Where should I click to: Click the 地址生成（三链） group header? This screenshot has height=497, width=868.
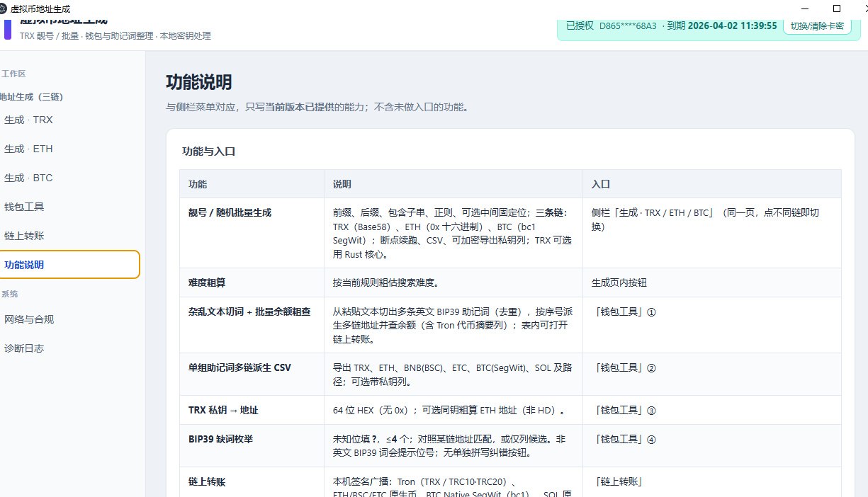click(x=27, y=97)
